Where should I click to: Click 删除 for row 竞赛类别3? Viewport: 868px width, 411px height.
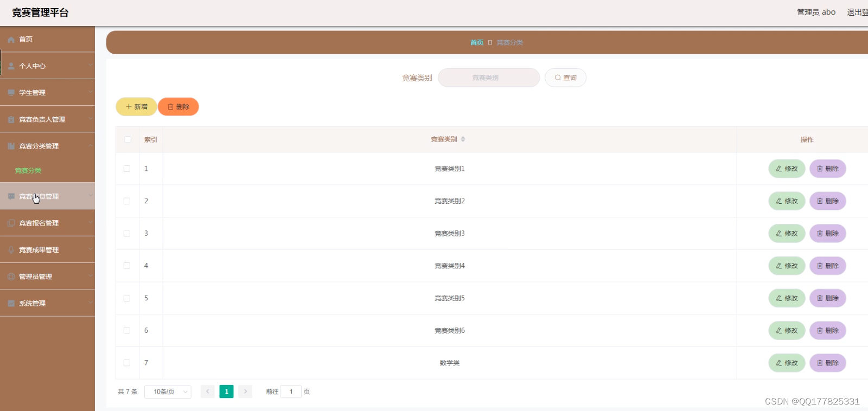pos(828,233)
